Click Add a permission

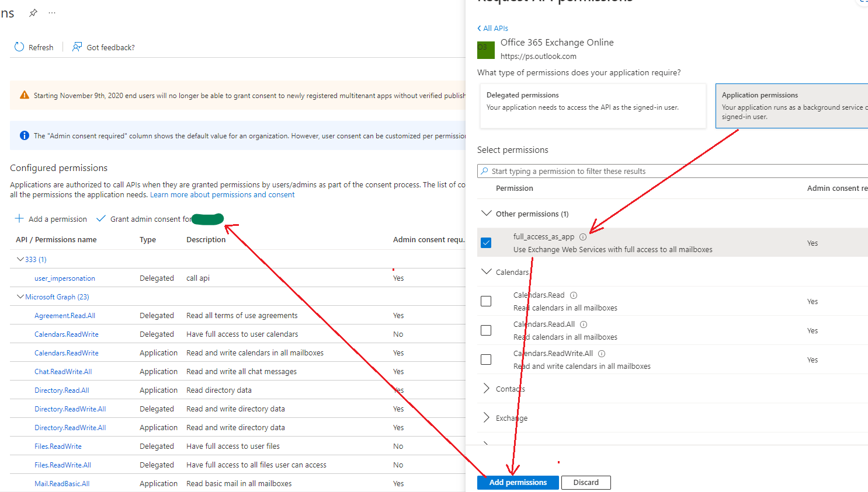tap(58, 219)
